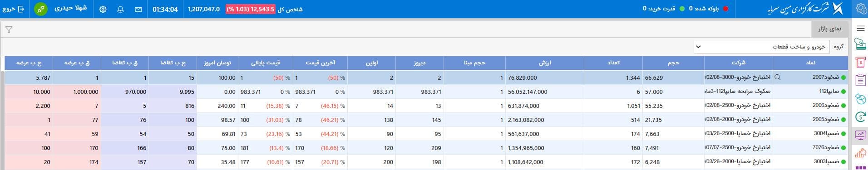Viewport: 868px width, 170px height.
Task: Click the red money bill sidebar icon
Action: coord(860,62)
